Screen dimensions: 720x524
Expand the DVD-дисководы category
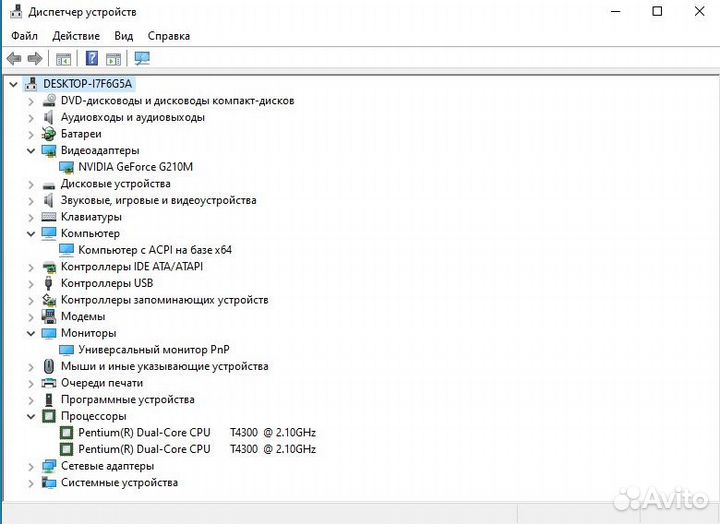click(x=31, y=101)
